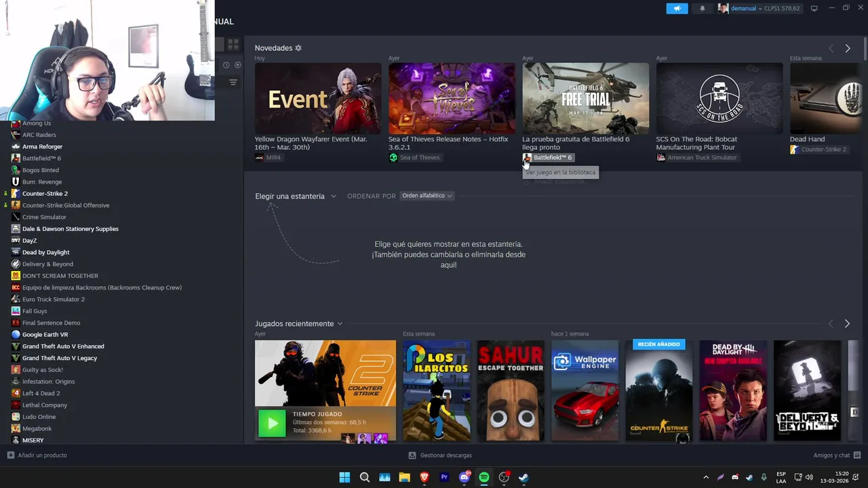Viewport: 868px width, 488px height.
Task: Show hidden system tray icons chevron
Action: tap(706, 477)
